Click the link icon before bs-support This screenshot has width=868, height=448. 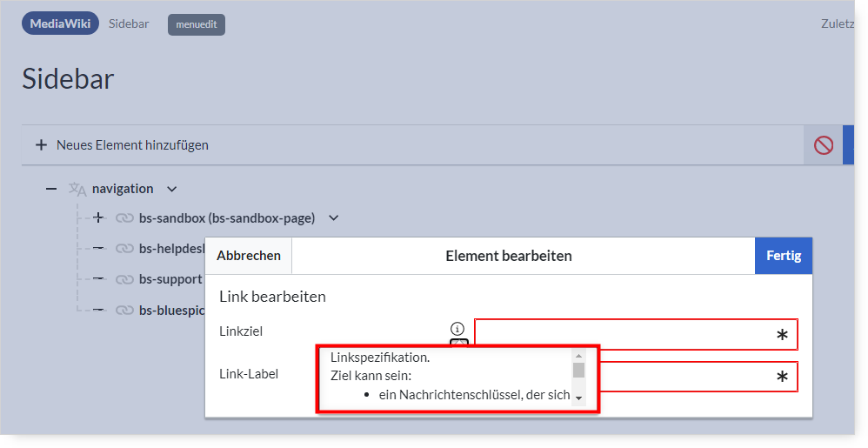[124, 279]
